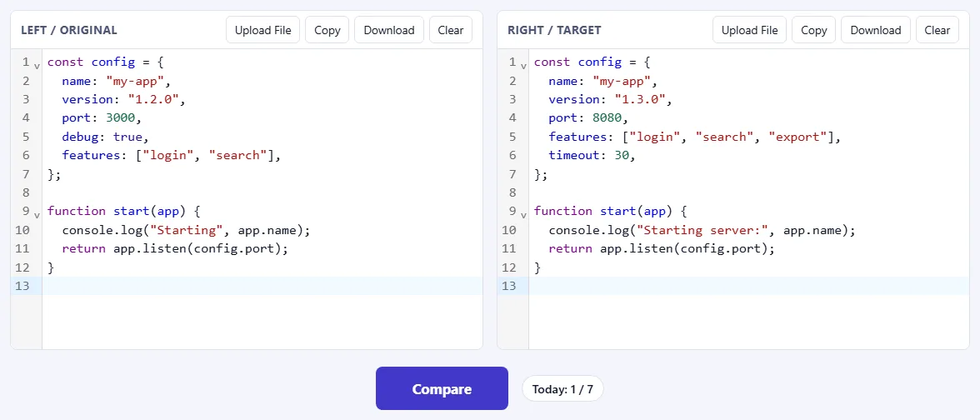The height and width of the screenshot is (420, 980).
Task: Click "search" string in right editor features
Action: point(724,137)
